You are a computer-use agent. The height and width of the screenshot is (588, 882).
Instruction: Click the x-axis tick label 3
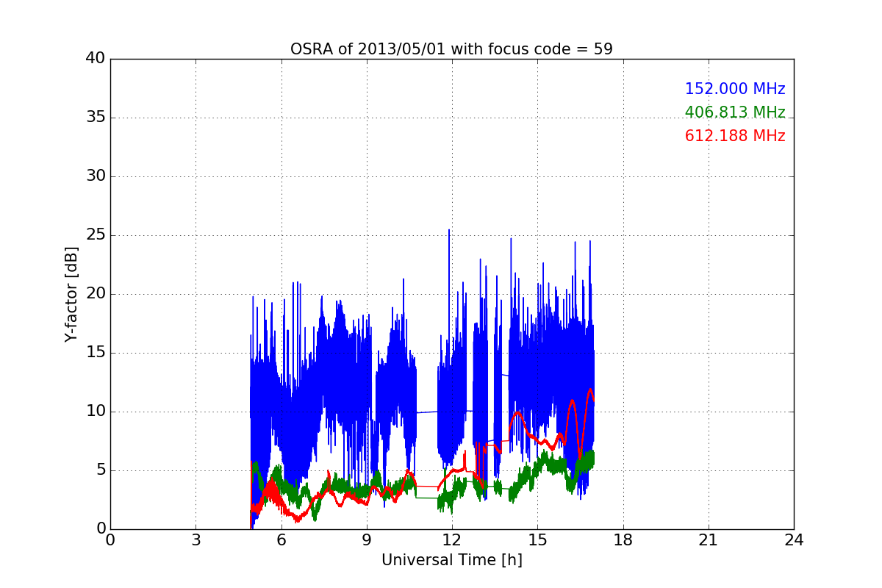click(x=196, y=540)
